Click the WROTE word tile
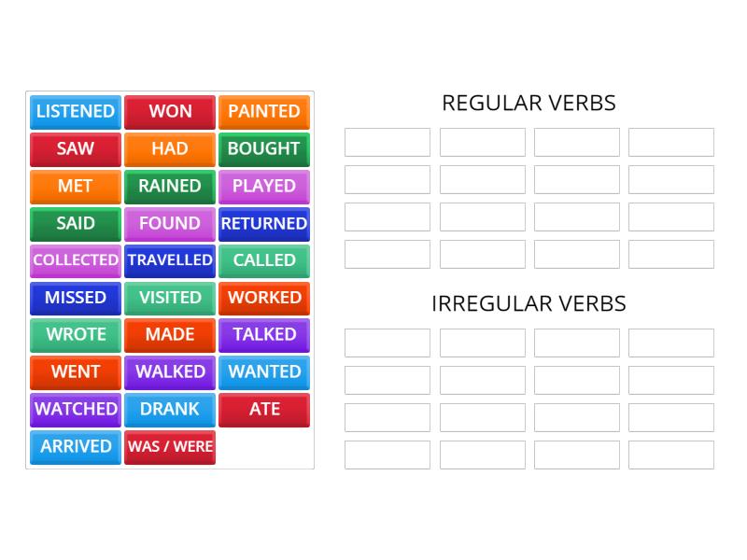747x560 pixels. [75, 335]
